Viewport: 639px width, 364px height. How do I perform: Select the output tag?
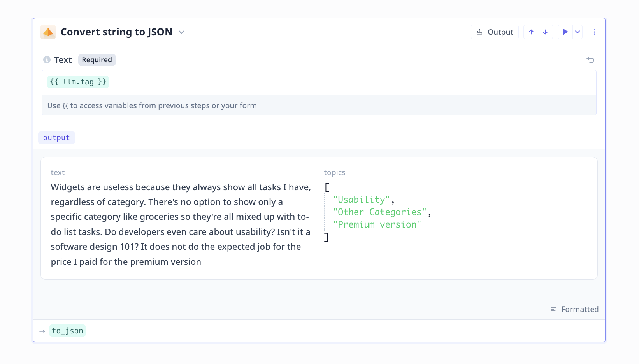click(56, 137)
